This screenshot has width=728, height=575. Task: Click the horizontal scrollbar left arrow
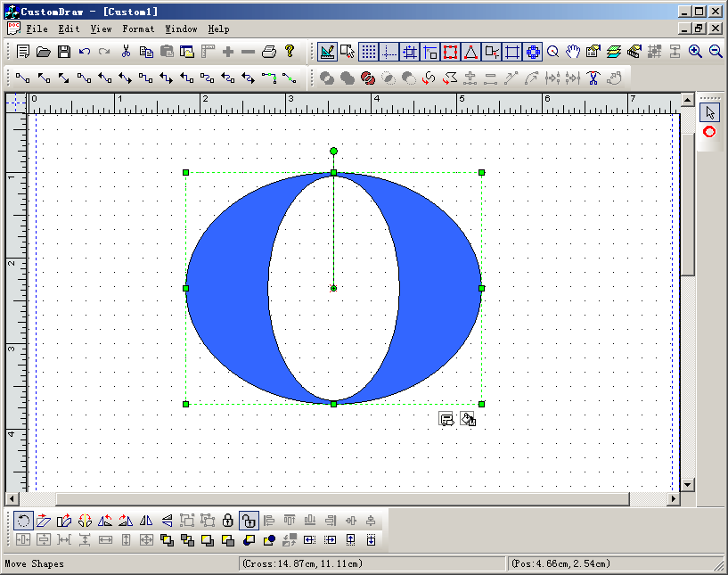pyautogui.click(x=12, y=499)
